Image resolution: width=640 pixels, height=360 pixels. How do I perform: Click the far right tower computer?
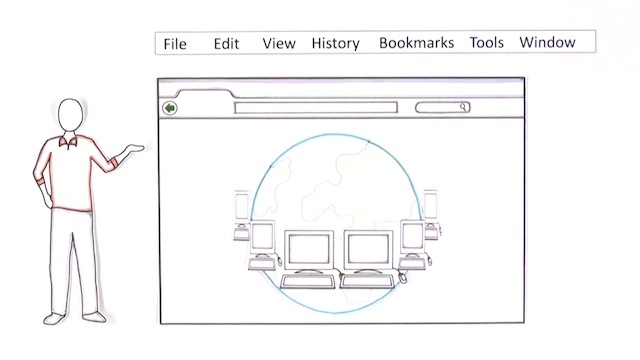(431, 215)
